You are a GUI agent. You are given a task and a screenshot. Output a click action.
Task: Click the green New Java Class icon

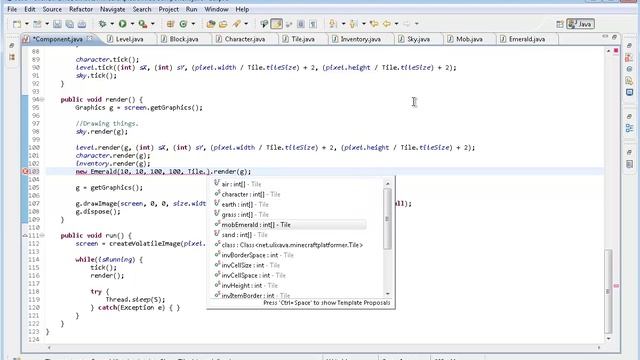(183, 24)
